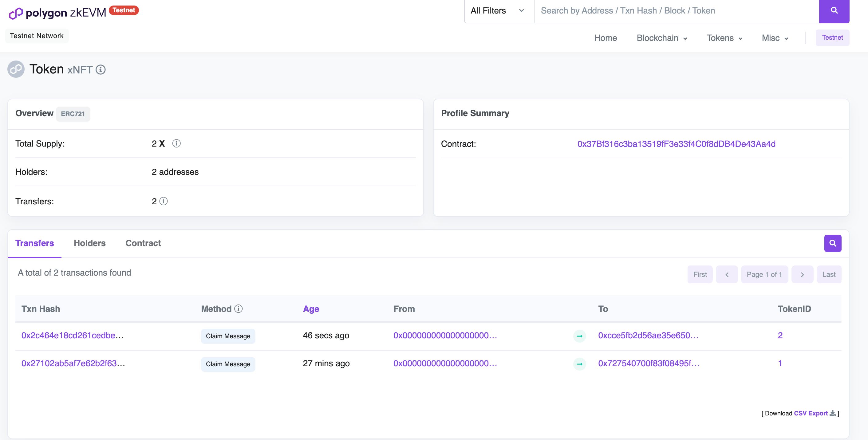Open TokenID 1 link

[x=780, y=363]
